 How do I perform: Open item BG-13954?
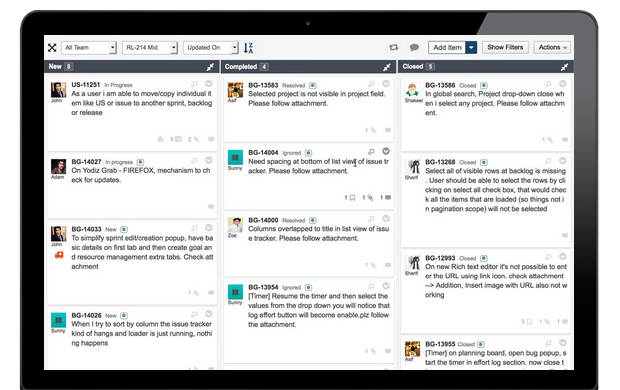(263, 287)
